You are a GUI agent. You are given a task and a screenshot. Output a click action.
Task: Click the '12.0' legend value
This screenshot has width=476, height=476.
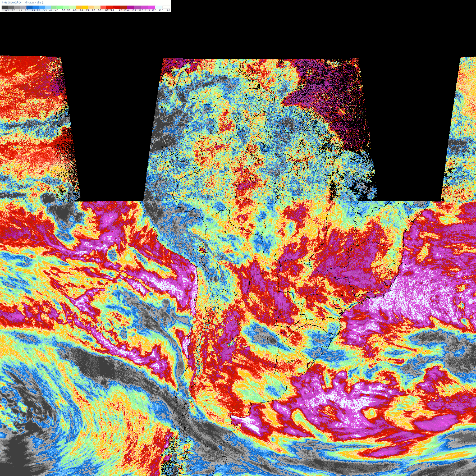tap(154, 10)
